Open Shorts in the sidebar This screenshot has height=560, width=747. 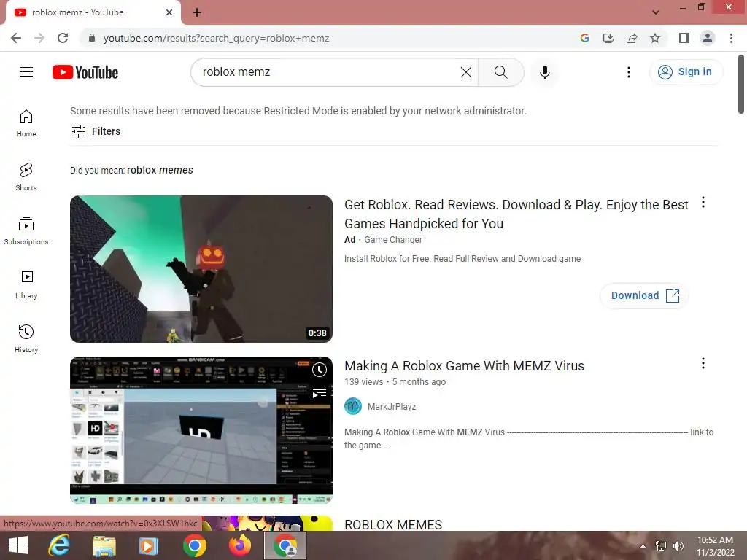pyautogui.click(x=26, y=177)
